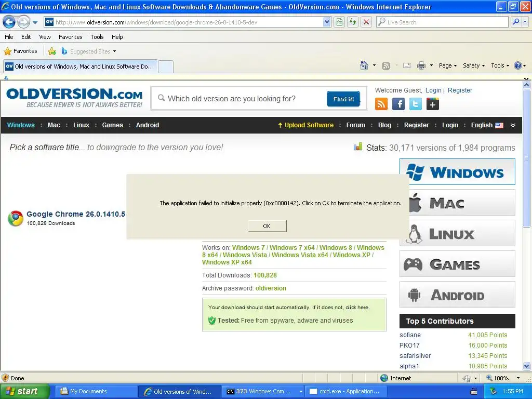Click the Read Mail icon in command bar
Viewport: 532px width, 399px height.
point(407,65)
